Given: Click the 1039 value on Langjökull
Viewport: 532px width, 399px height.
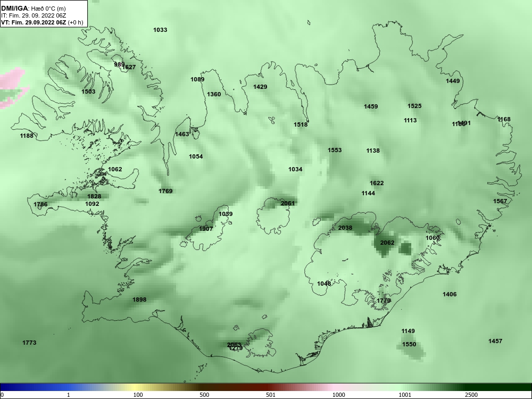Looking at the screenshot, I should (x=226, y=214).
